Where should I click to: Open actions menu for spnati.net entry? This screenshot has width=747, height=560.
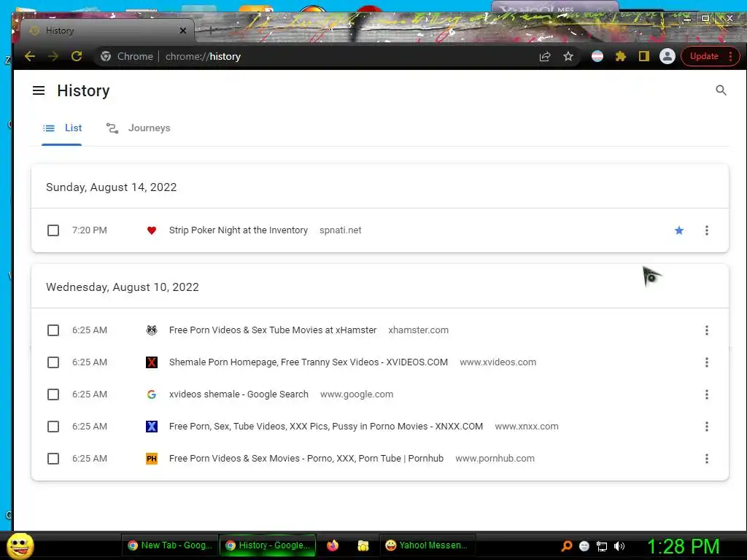(706, 230)
